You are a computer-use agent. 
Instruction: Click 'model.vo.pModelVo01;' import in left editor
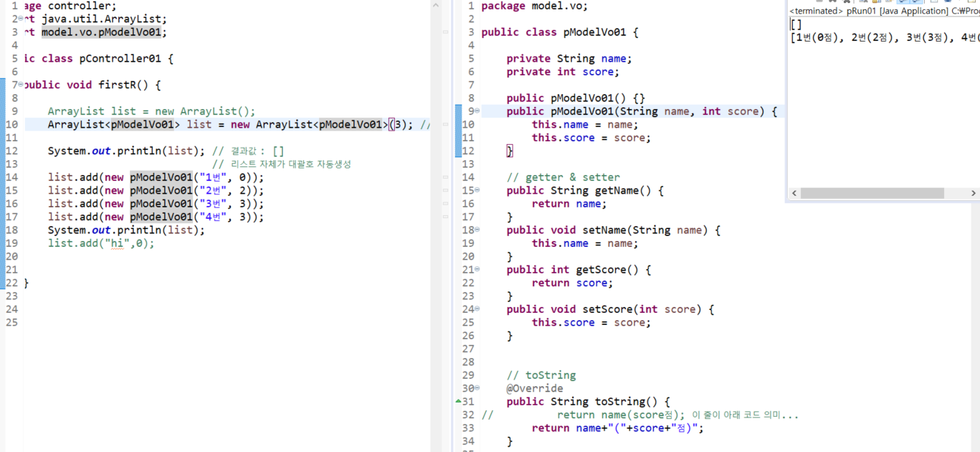coord(105,32)
